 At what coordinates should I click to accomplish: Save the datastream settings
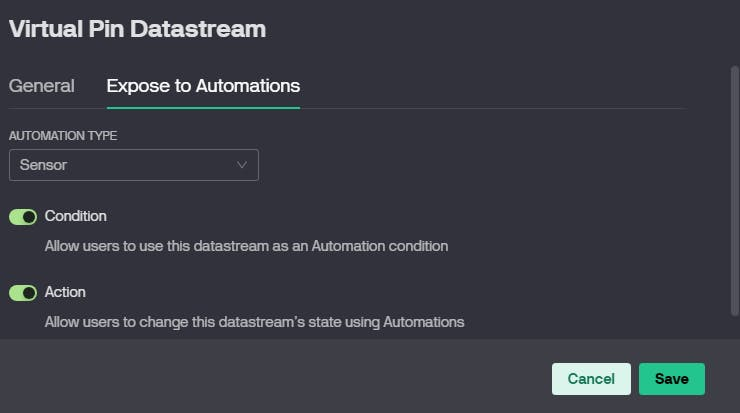tap(671, 379)
